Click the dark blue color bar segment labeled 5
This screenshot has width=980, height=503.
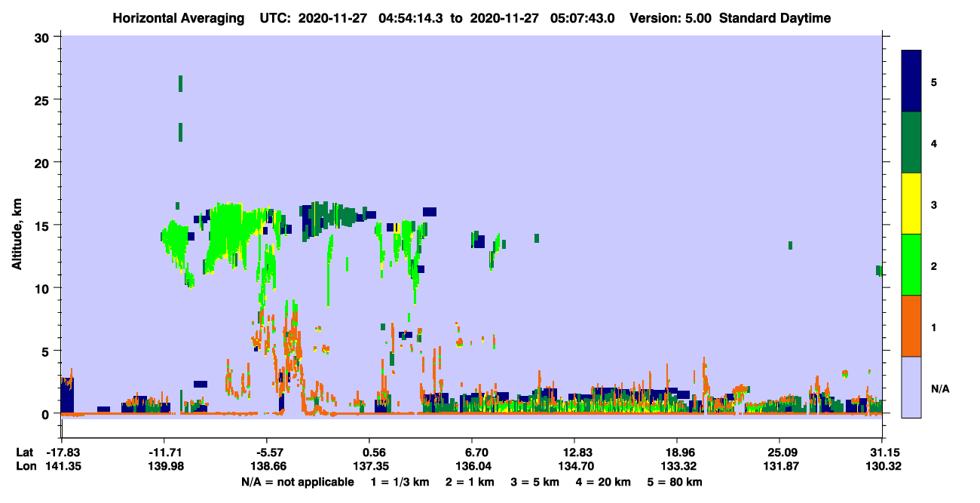tap(911, 81)
